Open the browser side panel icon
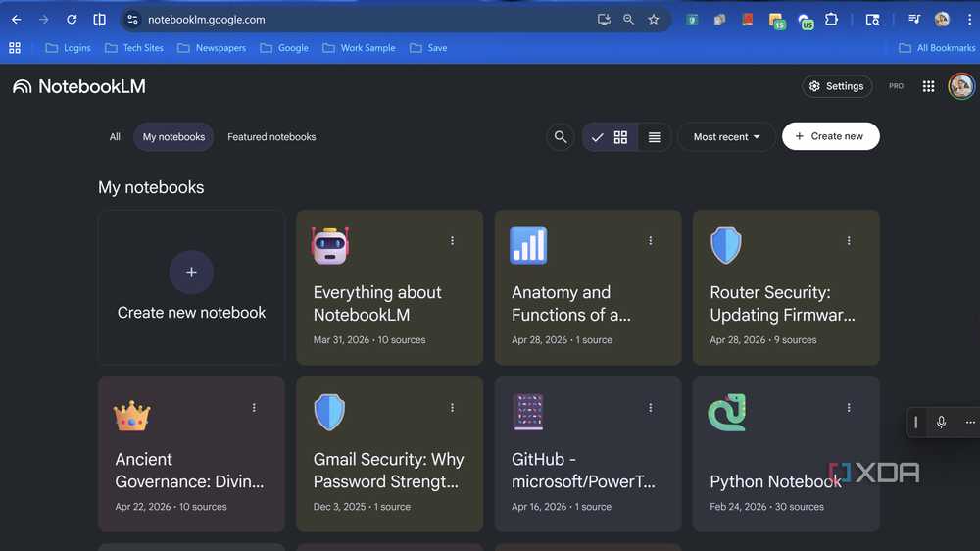 [99, 20]
